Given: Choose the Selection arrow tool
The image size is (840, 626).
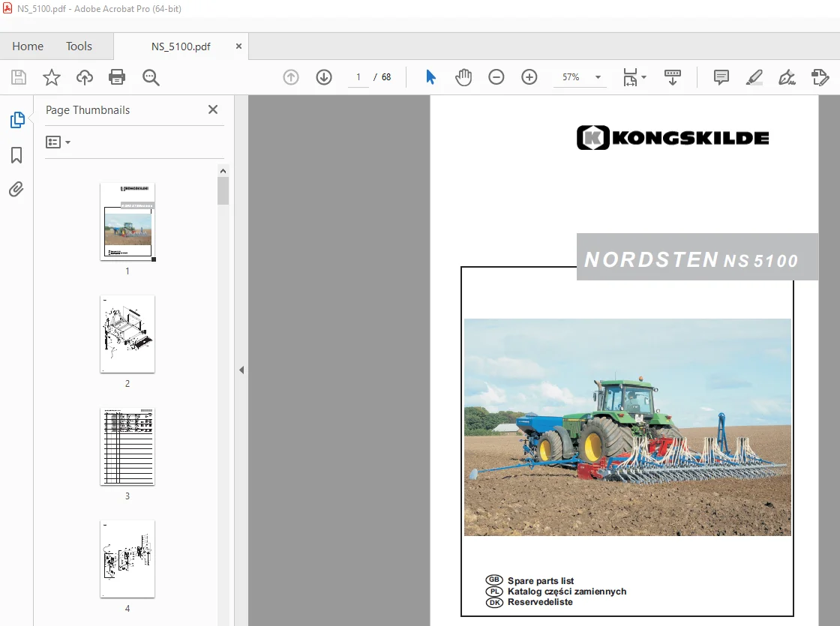Looking at the screenshot, I should (430, 78).
